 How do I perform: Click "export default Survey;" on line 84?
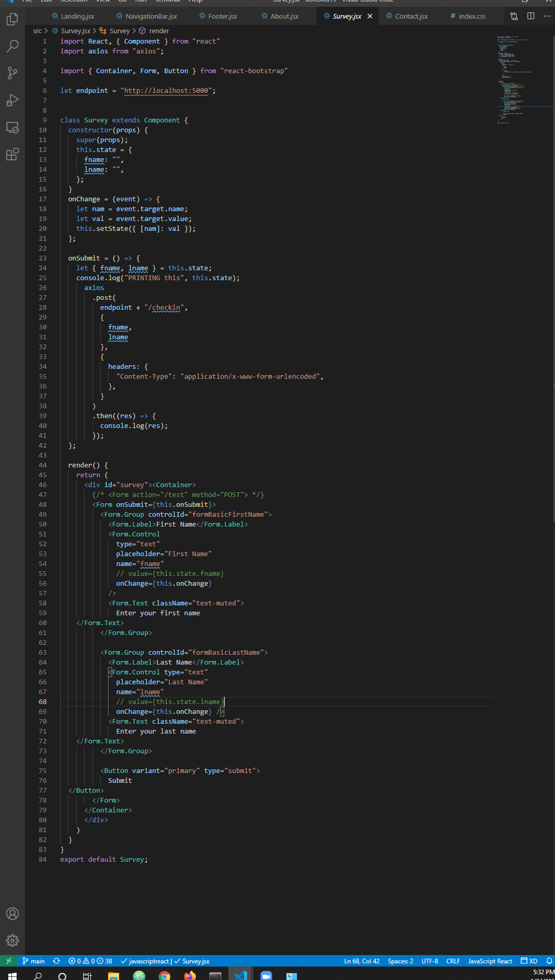point(104,859)
